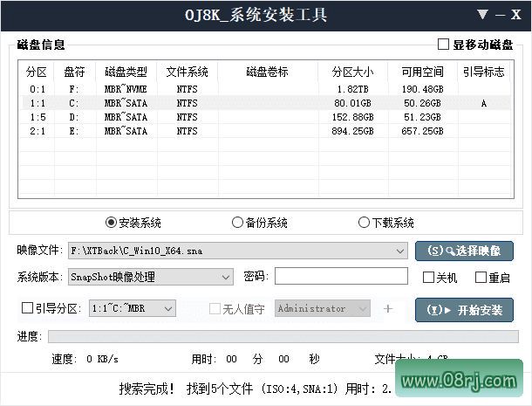The height and width of the screenshot is (406, 532).
Task: Click the 1.82TB partition size cell
Action: click(x=353, y=89)
